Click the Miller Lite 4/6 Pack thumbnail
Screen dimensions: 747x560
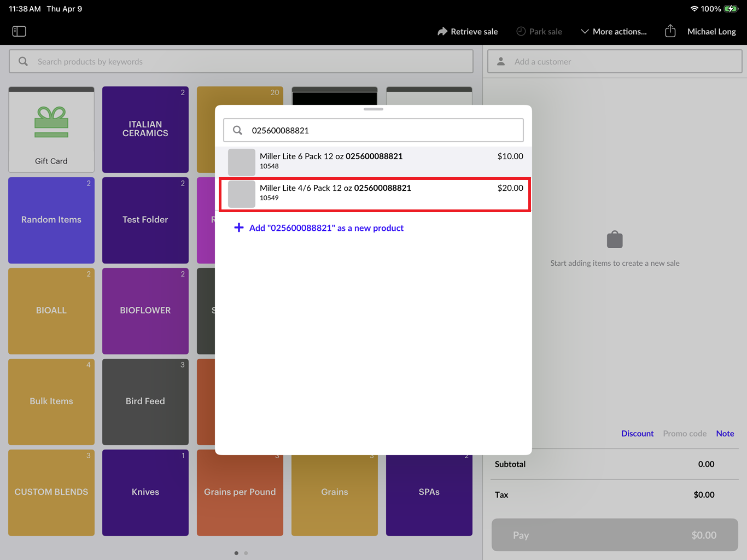(x=242, y=194)
